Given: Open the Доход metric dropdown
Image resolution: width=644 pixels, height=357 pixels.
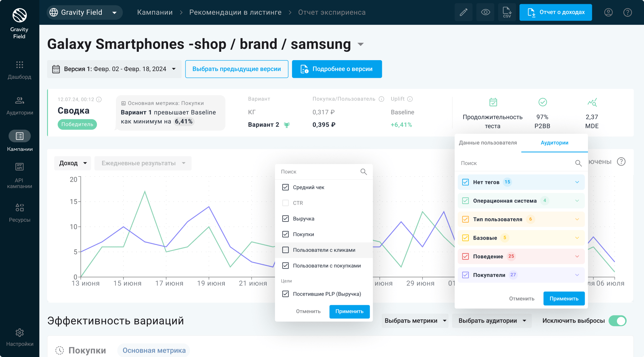Looking at the screenshot, I should tap(72, 163).
